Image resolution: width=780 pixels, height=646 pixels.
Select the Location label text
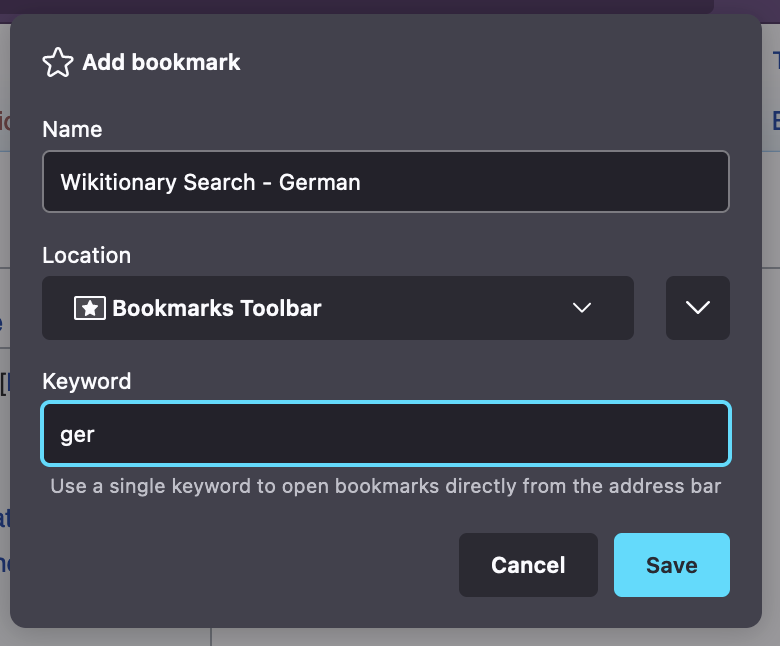point(86,255)
